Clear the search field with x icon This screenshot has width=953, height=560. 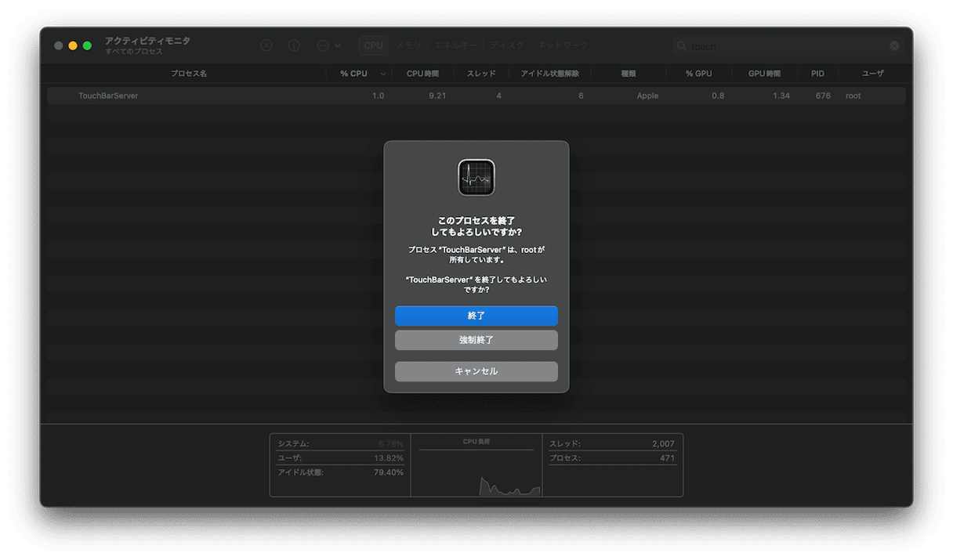[894, 45]
